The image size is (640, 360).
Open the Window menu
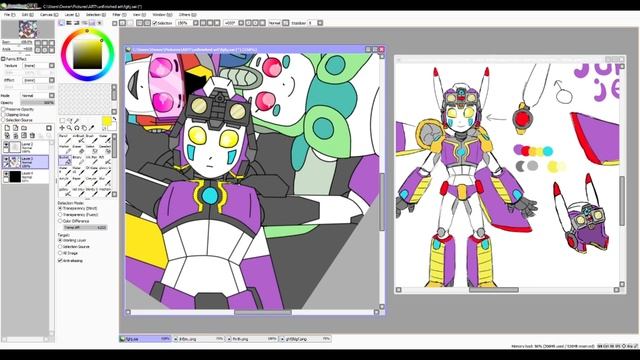coord(162,14)
